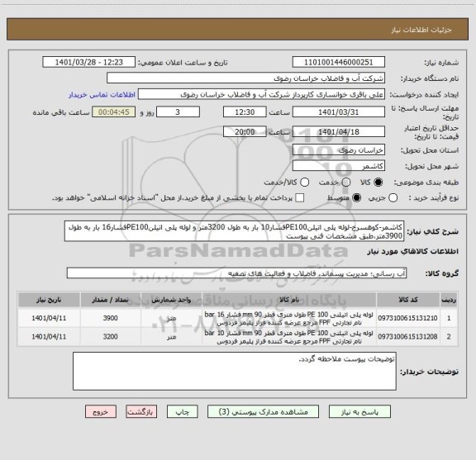476x460 pixels.
Task: Click goods code 0973100615131208
Action: (407, 336)
